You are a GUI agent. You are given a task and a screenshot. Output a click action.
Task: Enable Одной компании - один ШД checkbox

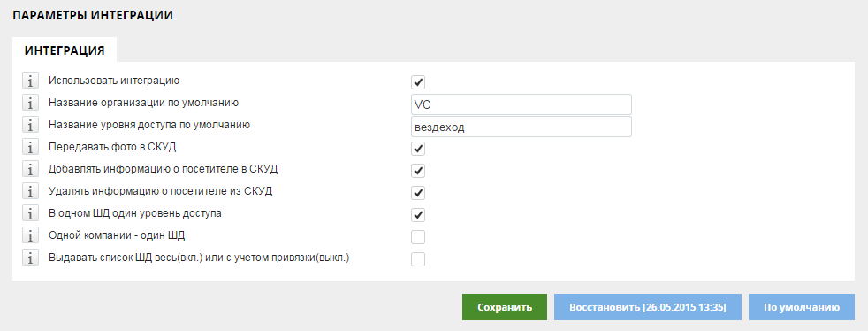pos(418,237)
